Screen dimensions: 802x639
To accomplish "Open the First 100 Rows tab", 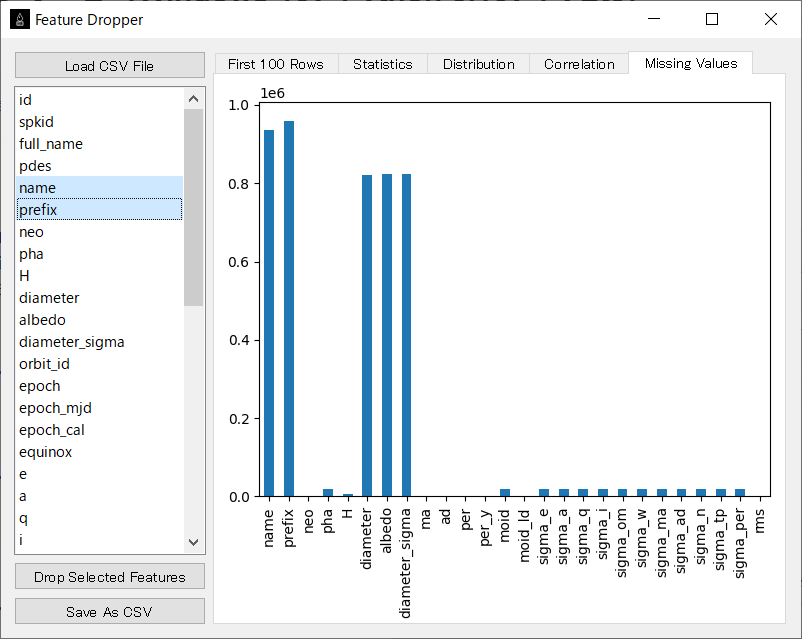I will pos(276,64).
